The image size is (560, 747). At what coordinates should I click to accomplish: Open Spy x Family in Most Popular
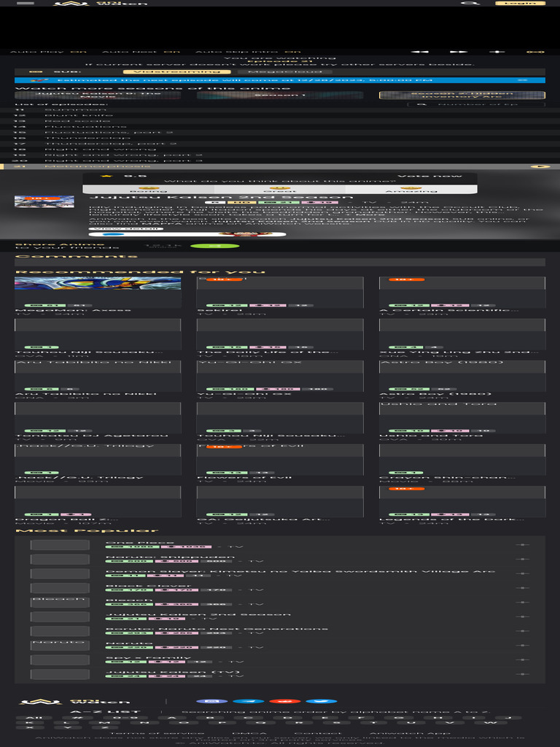point(148,657)
